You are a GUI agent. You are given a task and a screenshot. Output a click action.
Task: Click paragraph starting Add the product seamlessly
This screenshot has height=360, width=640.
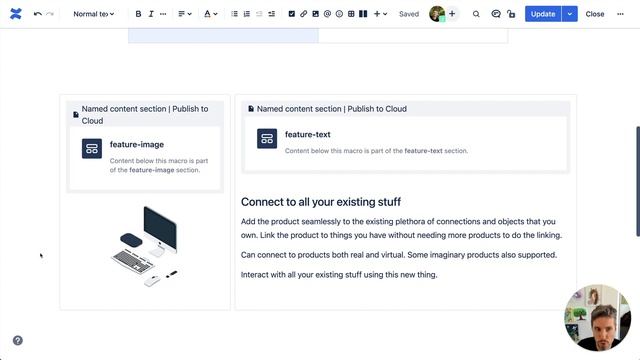[x=402, y=228]
